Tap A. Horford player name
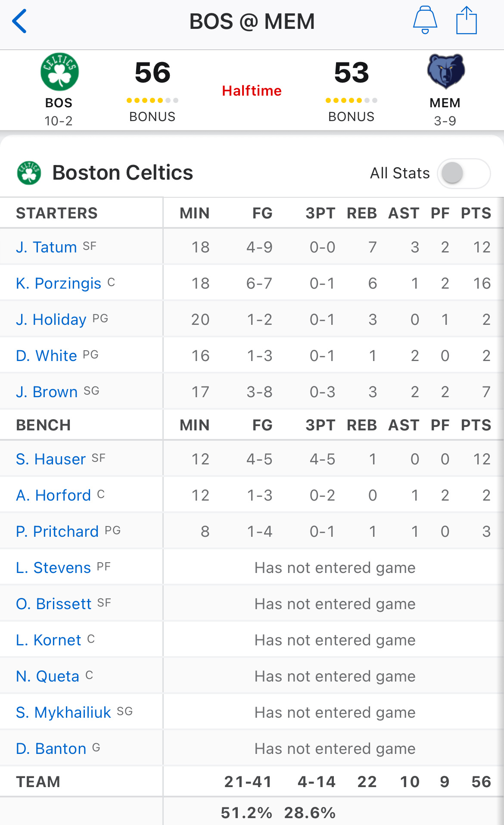Screen dimensions: 504x825 (53, 495)
